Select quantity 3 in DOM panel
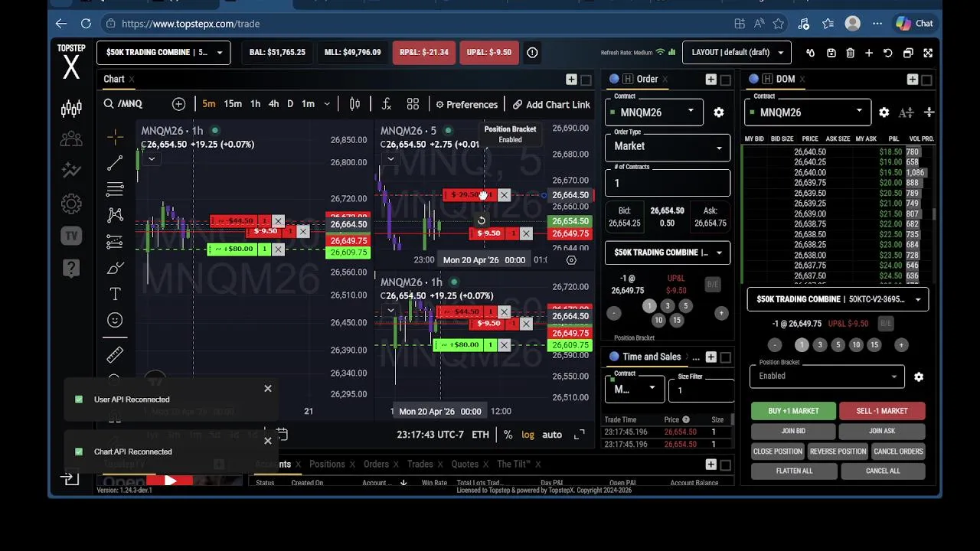 (820, 345)
